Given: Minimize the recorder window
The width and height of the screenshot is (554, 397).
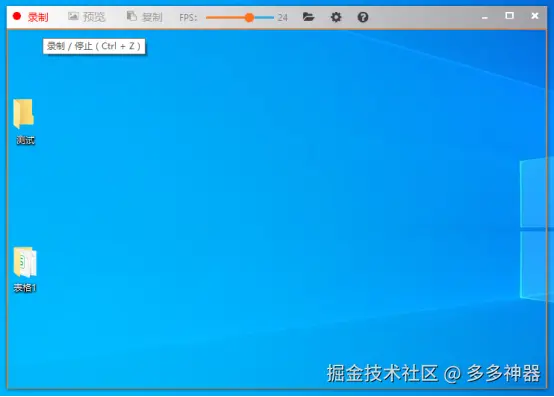Looking at the screenshot, I should pyautogui.click(x=485, y=17).
